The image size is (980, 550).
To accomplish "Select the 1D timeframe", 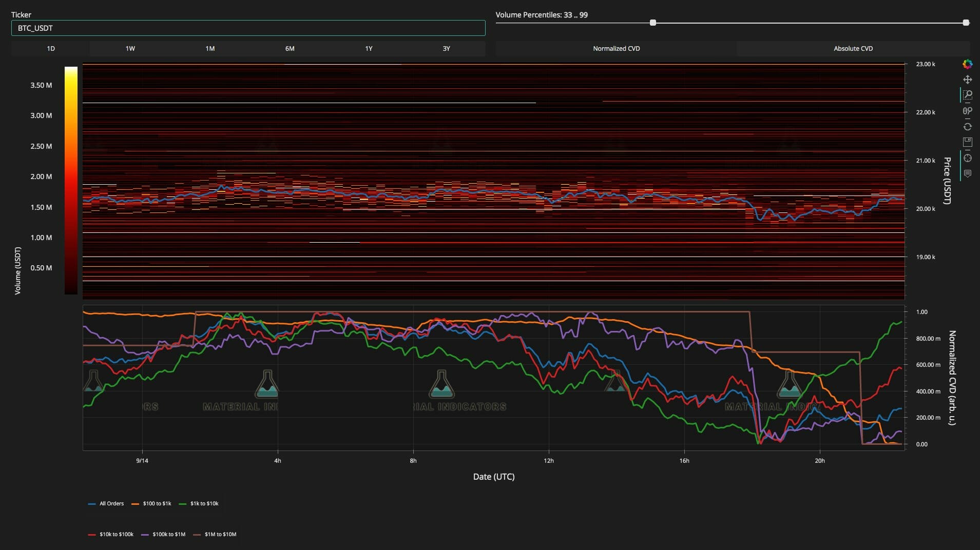I will (x=51, y=48).
